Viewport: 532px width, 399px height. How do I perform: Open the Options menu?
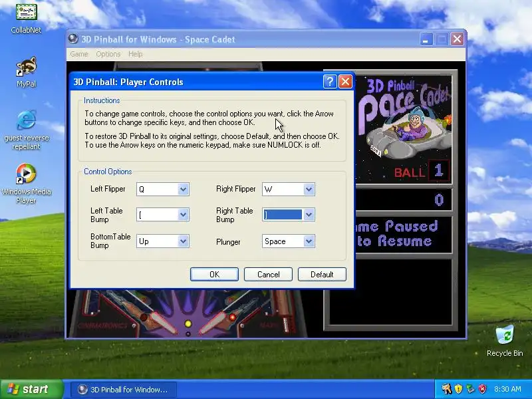click(108, 54)
